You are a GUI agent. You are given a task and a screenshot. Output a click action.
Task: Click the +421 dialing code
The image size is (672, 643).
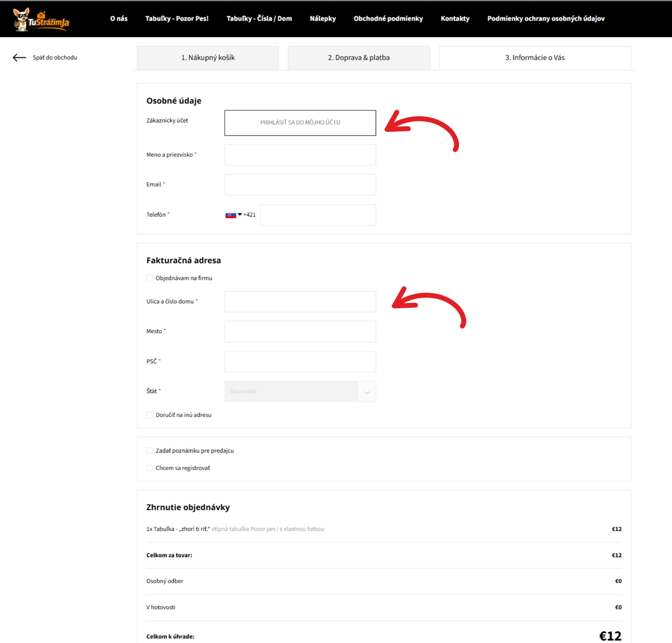[249, 215]
